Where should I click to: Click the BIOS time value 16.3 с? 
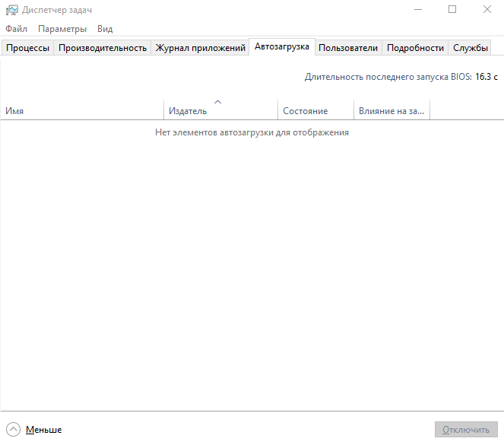click(487, 77)
